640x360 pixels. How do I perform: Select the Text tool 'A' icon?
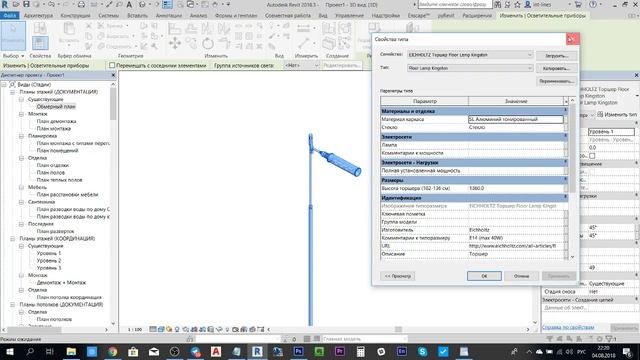point(129,4)
